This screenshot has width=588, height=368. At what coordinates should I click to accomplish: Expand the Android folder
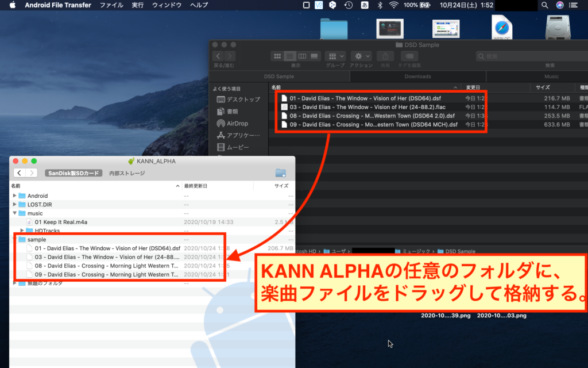point(14,195)
